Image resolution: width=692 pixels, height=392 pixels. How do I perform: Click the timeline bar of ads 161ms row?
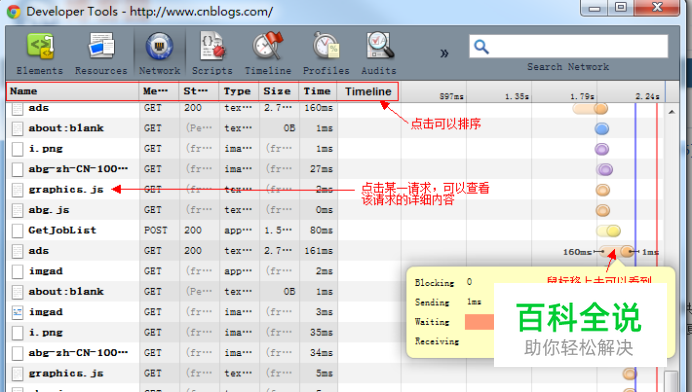click(x=617, y=252)
